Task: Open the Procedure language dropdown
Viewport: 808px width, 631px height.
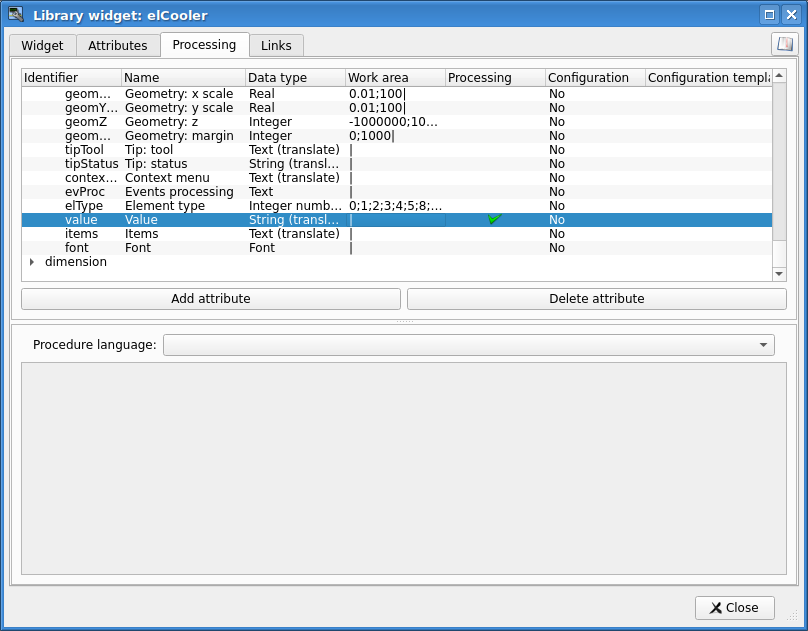Action: point(468,345)
